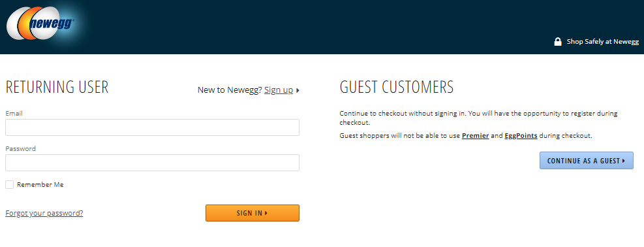The width and height of the screenshot is (644, 247).
Task: Click the arrow inside SIGN IN button
Action: (266, 213)
